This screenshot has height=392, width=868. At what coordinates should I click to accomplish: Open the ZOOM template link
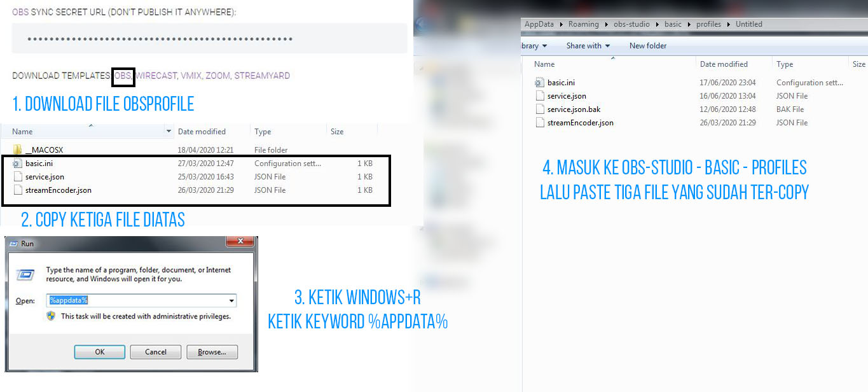coord(218,76)
